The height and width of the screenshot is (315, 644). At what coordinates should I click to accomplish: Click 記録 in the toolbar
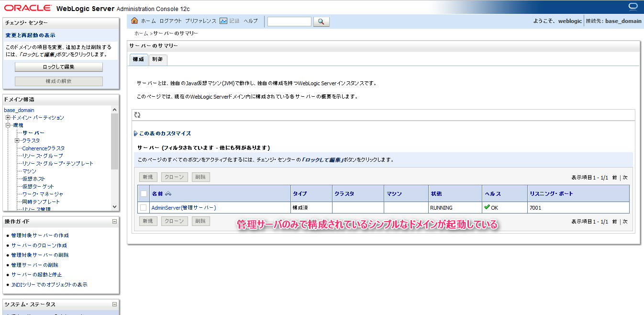[x=234, y=21]
